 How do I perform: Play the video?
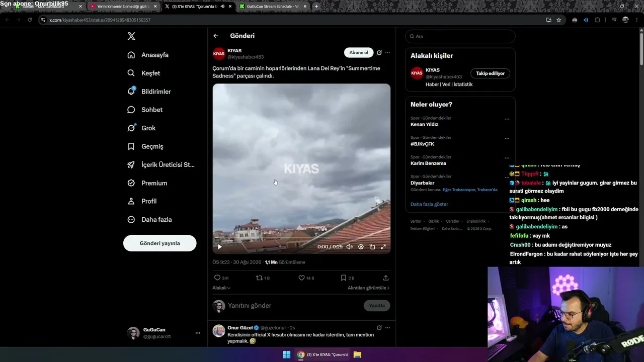(219, 246)
